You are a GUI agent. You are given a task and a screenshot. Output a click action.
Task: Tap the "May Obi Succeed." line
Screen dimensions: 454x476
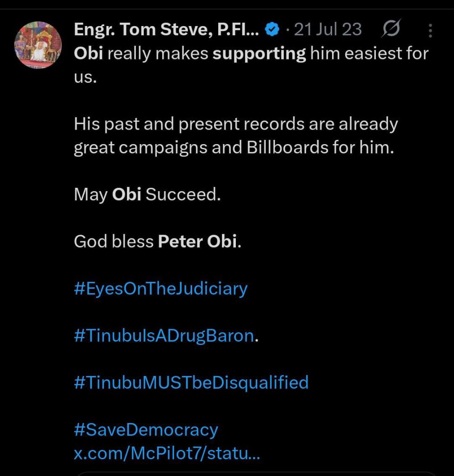147,194
